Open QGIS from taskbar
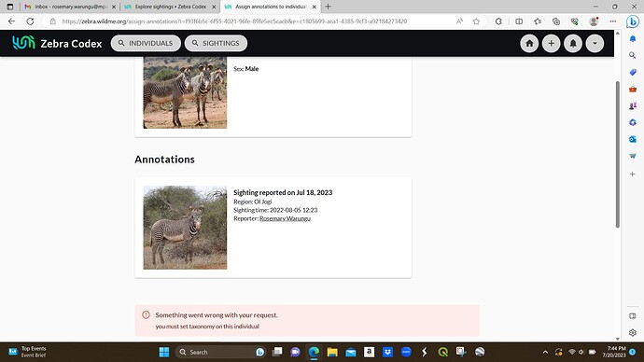The image size is (644, 362). tap(442, 352)
